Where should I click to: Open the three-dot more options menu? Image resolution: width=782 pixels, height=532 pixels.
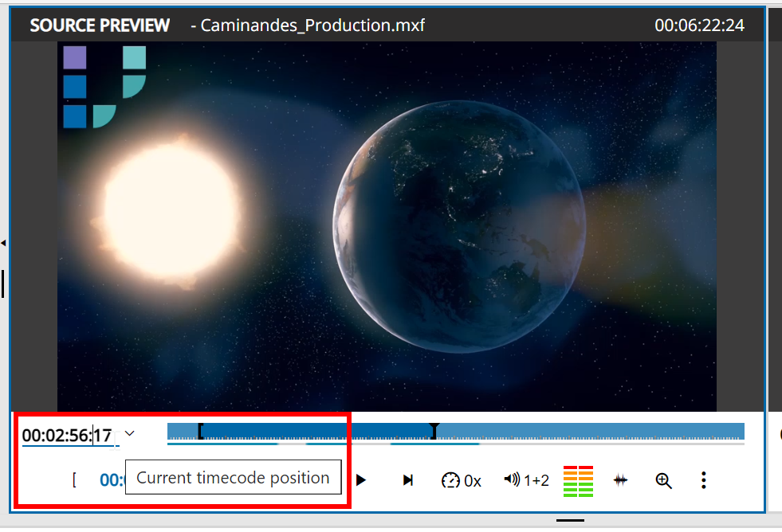tap(703, 479)
